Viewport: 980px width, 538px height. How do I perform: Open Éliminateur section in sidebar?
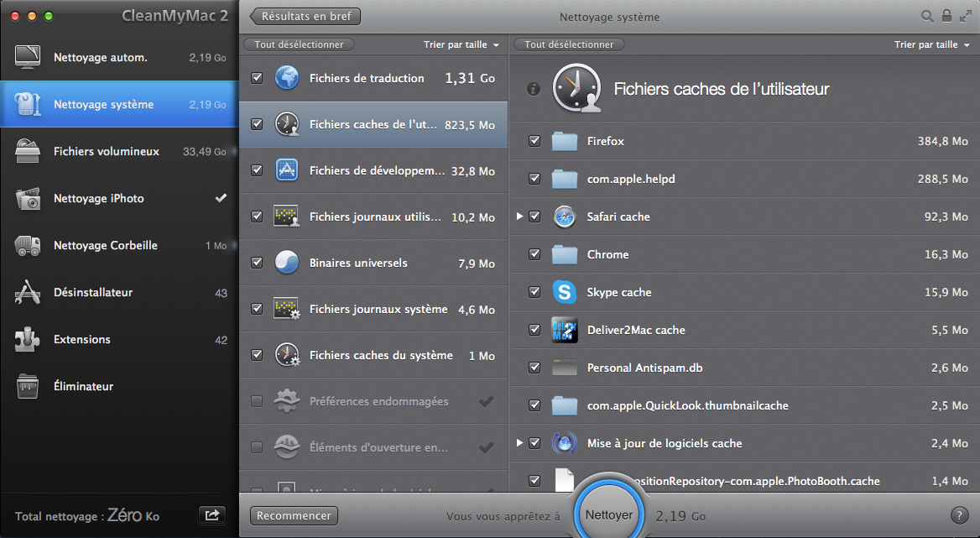(x=119, y=386)
